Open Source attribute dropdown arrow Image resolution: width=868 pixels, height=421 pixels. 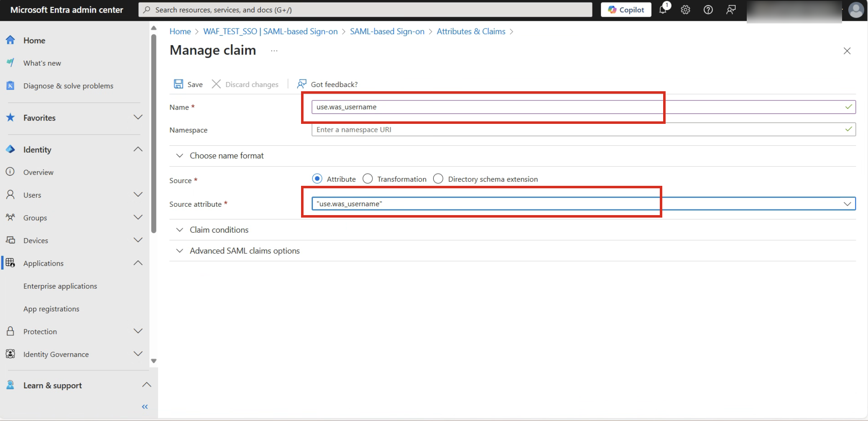(847, 204)
